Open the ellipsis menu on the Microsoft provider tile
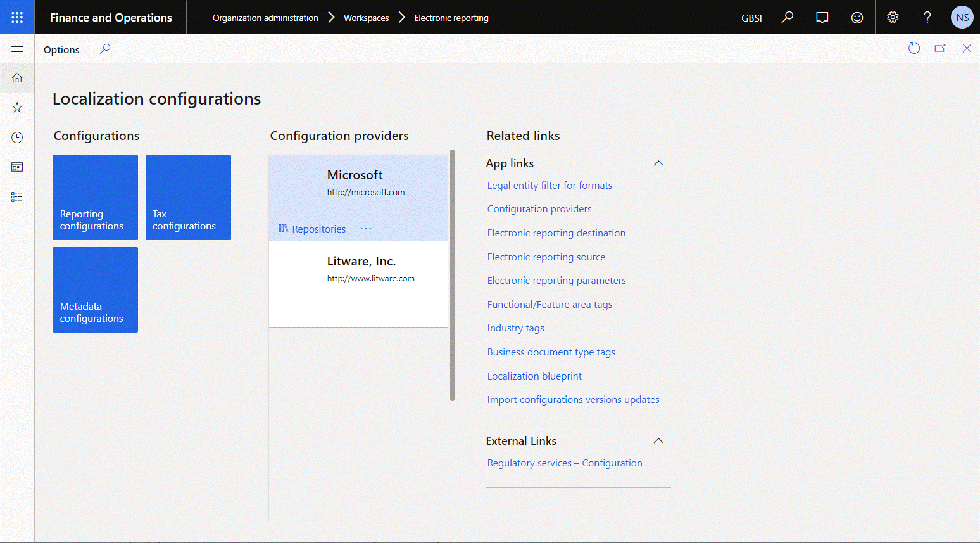980x543 pixels. tap(365, 229)
